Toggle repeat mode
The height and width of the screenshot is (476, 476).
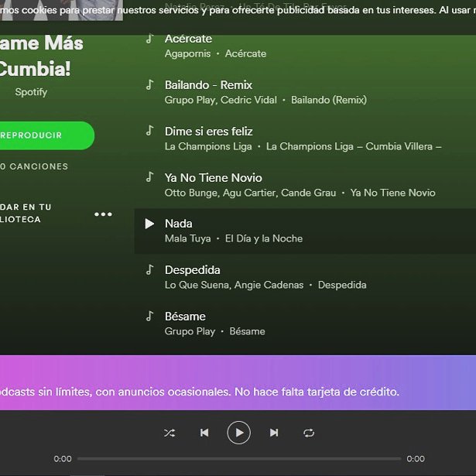309,433
